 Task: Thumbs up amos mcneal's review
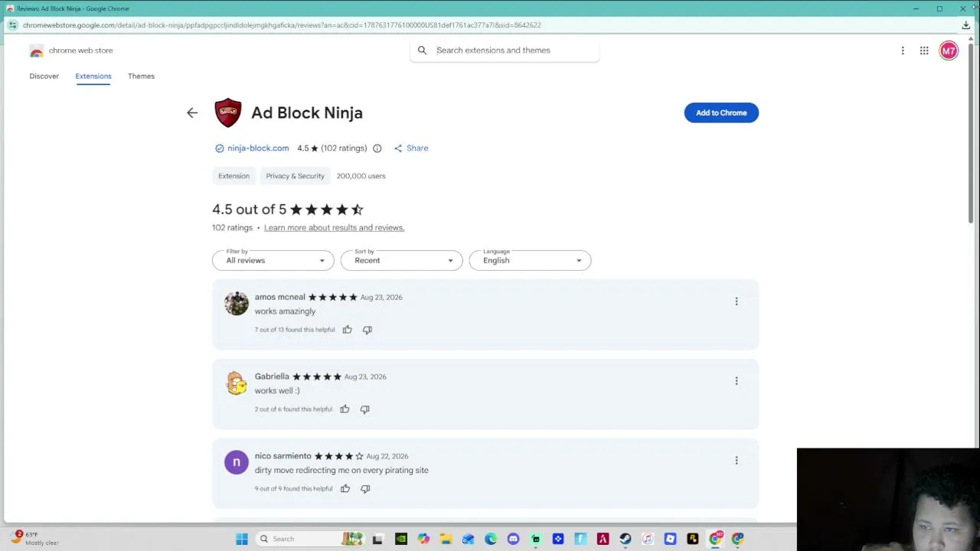347,330
